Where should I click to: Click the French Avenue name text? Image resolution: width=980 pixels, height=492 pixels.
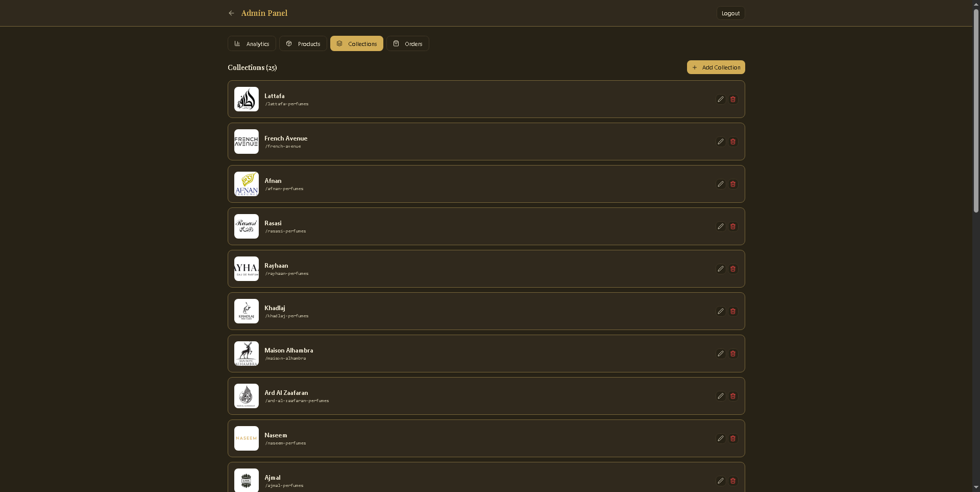[286, 138]
